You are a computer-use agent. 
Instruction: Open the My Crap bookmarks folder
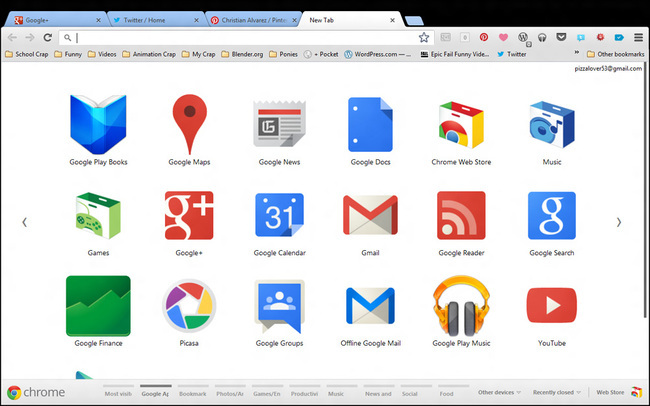point(199,54)
